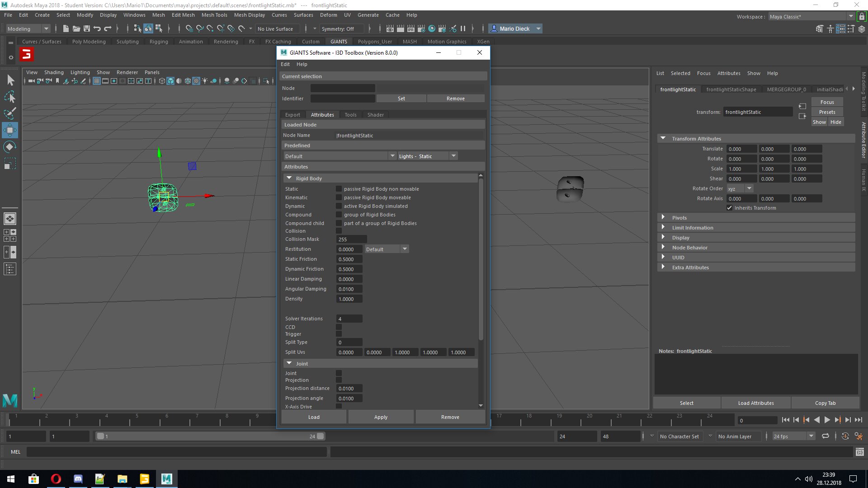This screenshot has width=868, height=488.
Task: Open a scene file icon
Action: (x=76, y=28)
